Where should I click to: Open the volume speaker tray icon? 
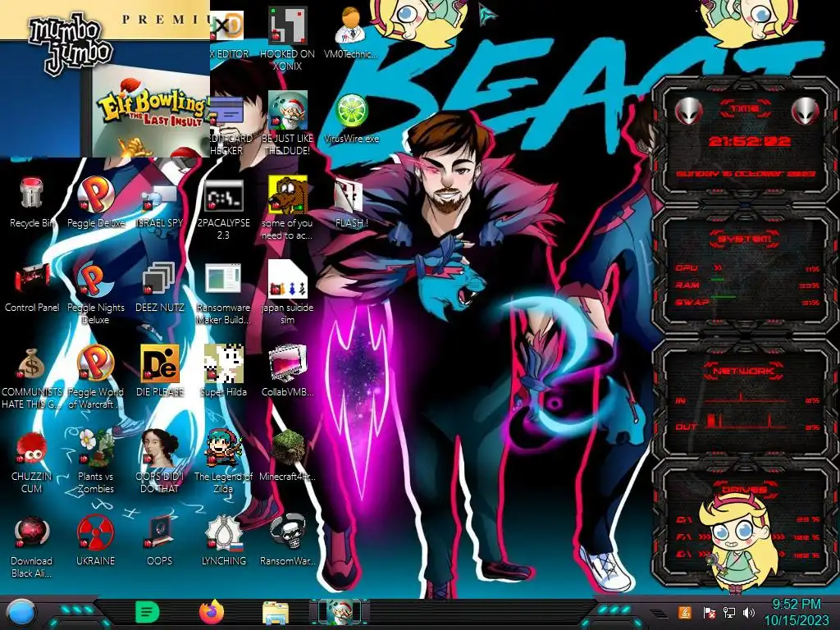pyautogui.click(x=749, y=612)
